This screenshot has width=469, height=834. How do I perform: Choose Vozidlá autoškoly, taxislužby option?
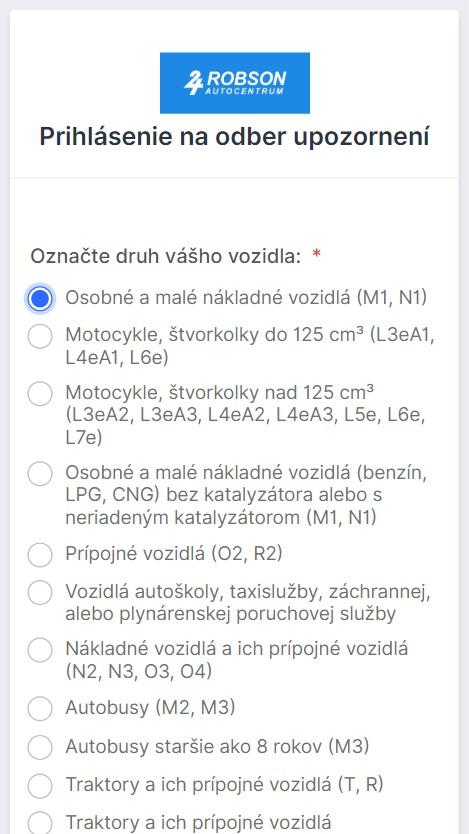click(x=40, y=593)
